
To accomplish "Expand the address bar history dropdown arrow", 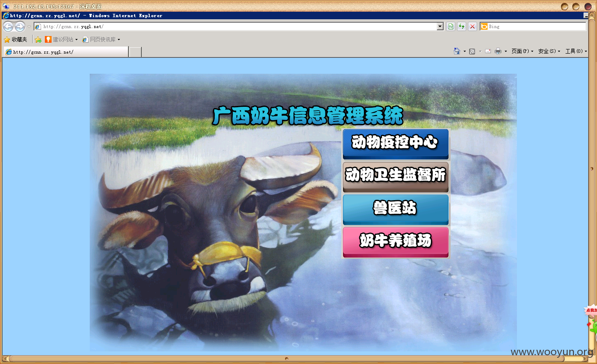I will click(x=440, y=26).
